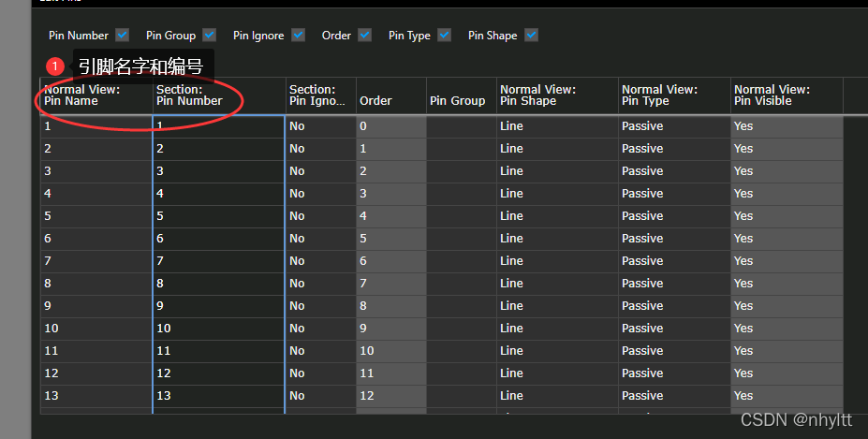Toggle the Pin Group checkbox
Viewport: 868px width, 439px height.
pos(210,36)
